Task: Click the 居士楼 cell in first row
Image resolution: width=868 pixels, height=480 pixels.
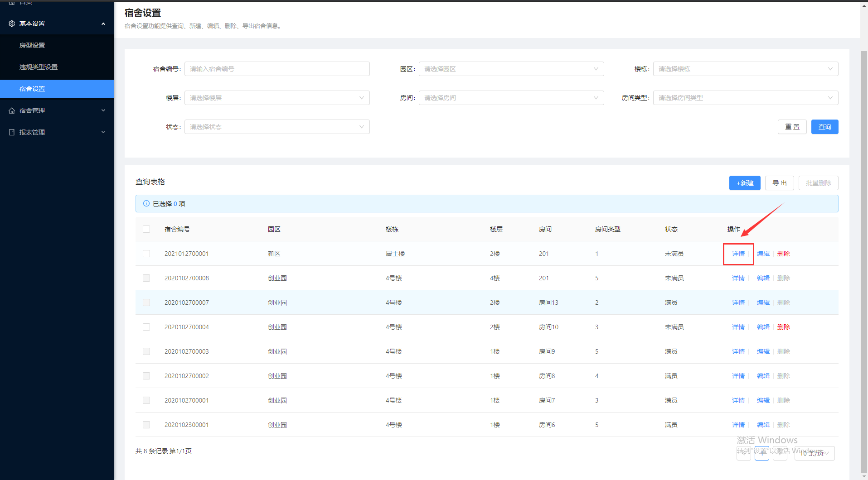Action: click(x=395, y=254)
